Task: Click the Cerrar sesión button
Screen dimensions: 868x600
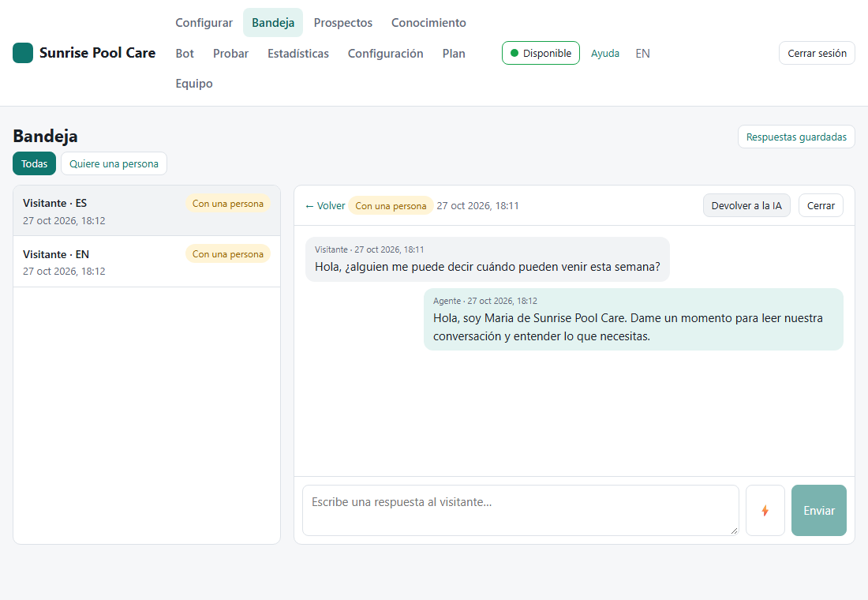Action: click(x=817, y=53)
